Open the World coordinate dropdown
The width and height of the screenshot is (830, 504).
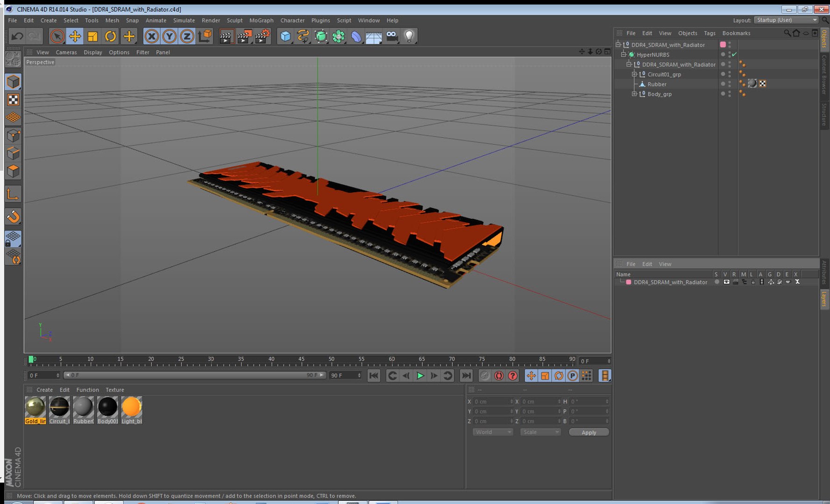pos(493,432)
